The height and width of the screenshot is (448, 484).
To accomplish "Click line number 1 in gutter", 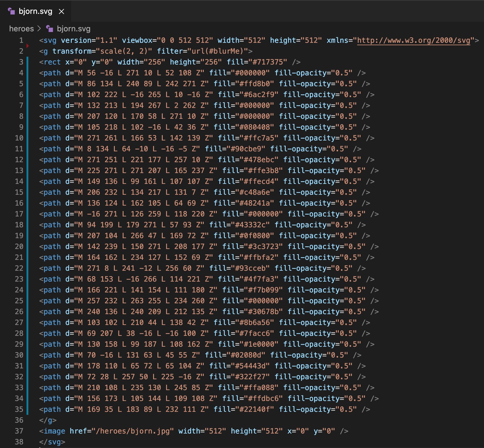I will tap(21, 40).
